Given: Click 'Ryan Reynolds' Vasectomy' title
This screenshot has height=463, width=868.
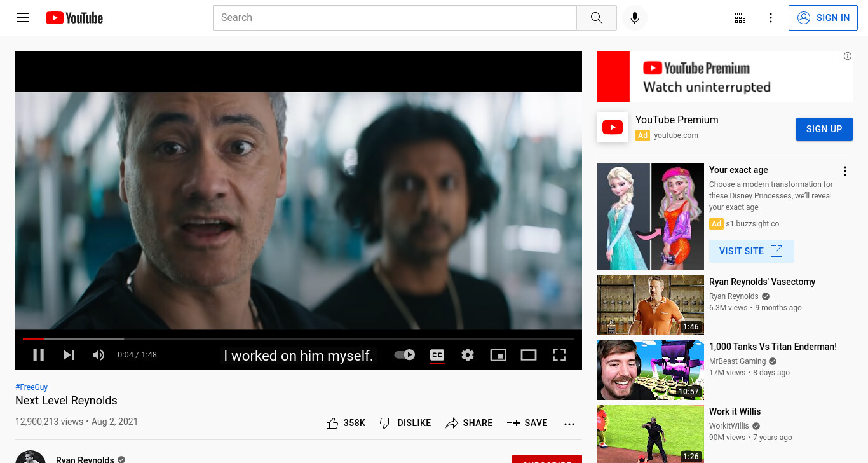Looking at the screenshot, I should [x=762, y=282].
